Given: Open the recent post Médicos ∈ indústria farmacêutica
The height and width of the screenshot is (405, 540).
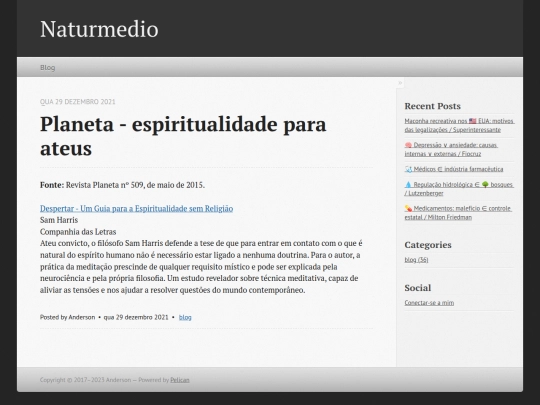Looking at the screenshot, I should point(454,169).
